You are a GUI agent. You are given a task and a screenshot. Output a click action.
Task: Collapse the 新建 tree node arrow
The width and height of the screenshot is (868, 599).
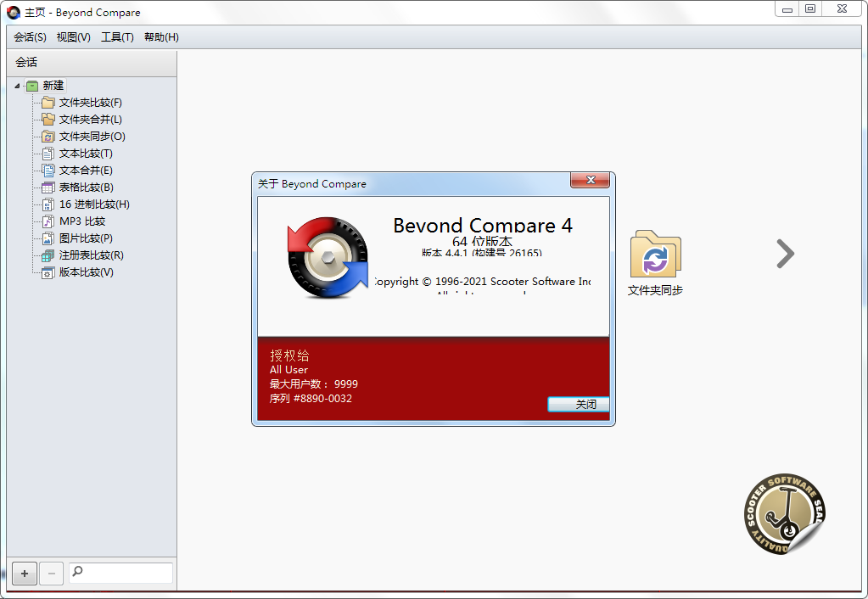(x=17, y=86)
